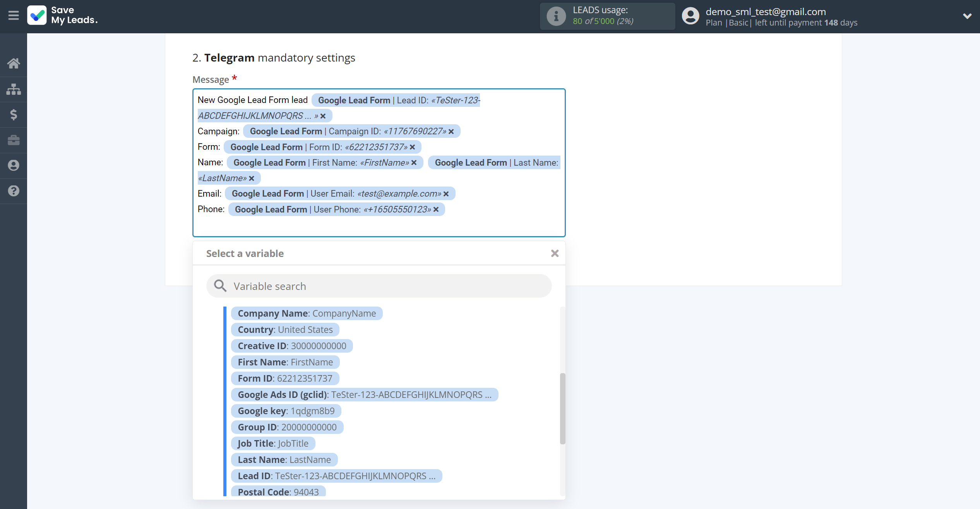Select the Job Title variable
The height and width of the screenshot is (509, 980).
tap(273, 443)
